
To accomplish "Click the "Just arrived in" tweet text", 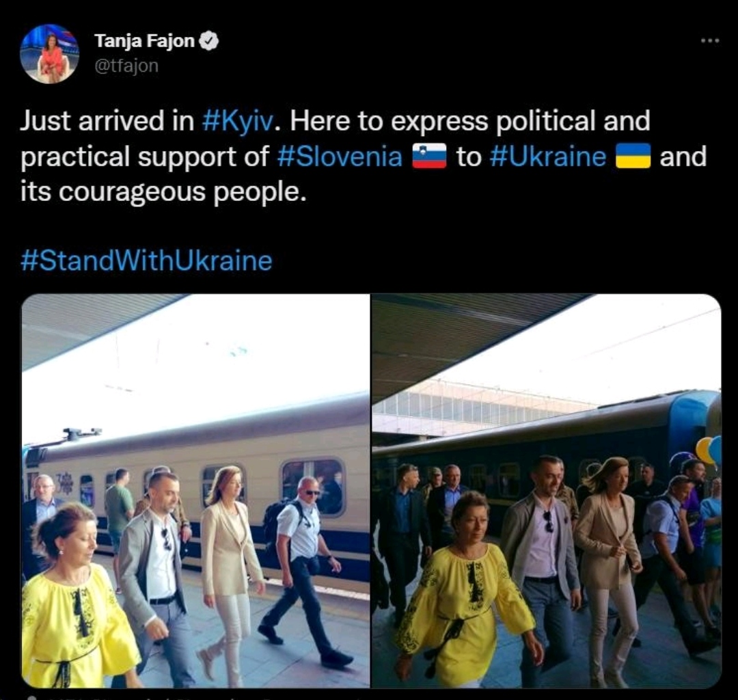I will (107, 121).
